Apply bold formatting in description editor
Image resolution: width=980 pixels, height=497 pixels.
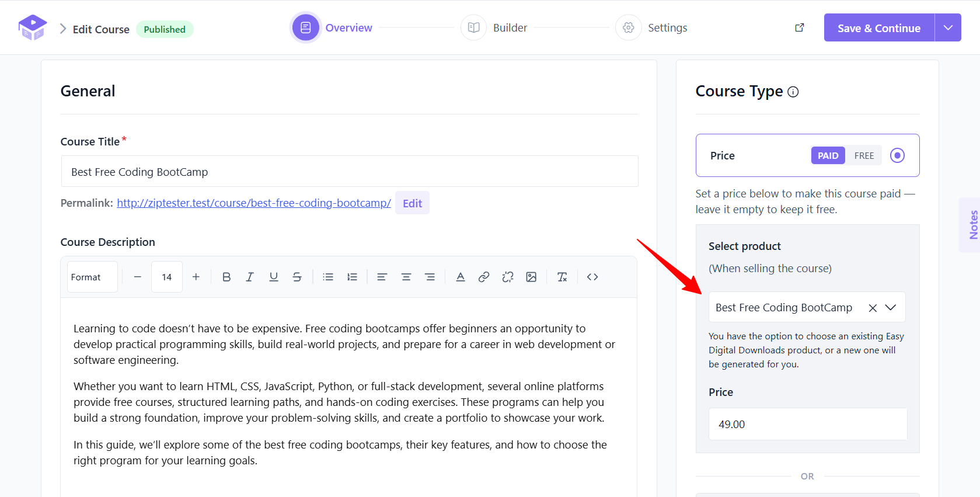(226, 277)
